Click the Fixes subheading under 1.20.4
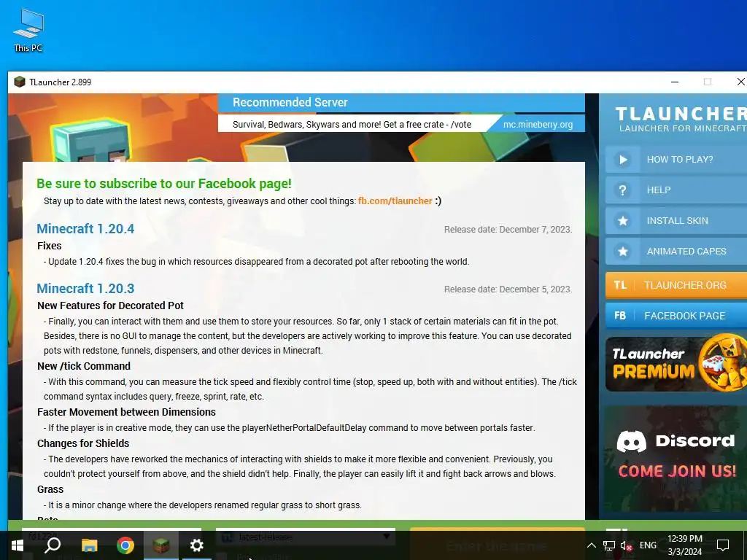The height and width of the screenshot is (560, 747). click(49, 246)
